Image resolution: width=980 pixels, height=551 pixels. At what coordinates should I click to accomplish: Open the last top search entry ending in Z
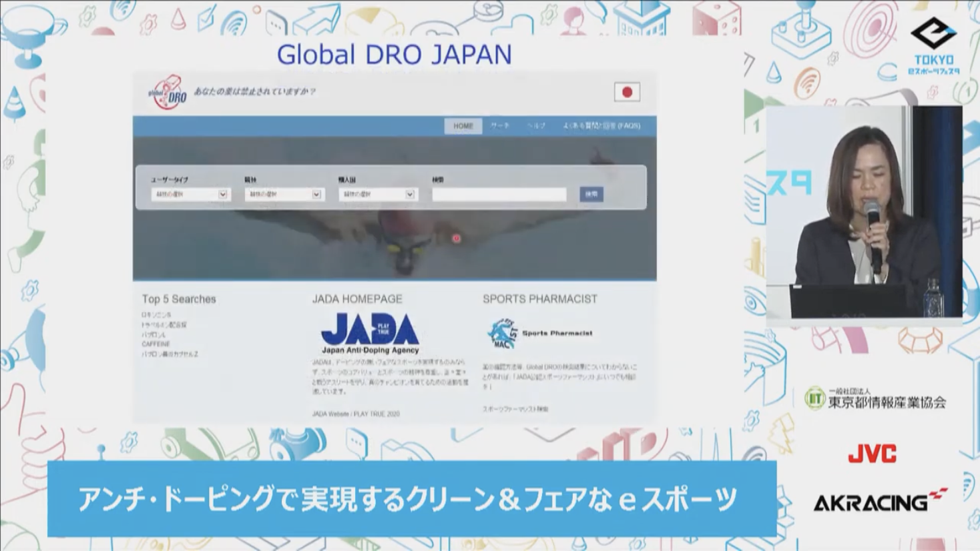(x=170, y=354)
